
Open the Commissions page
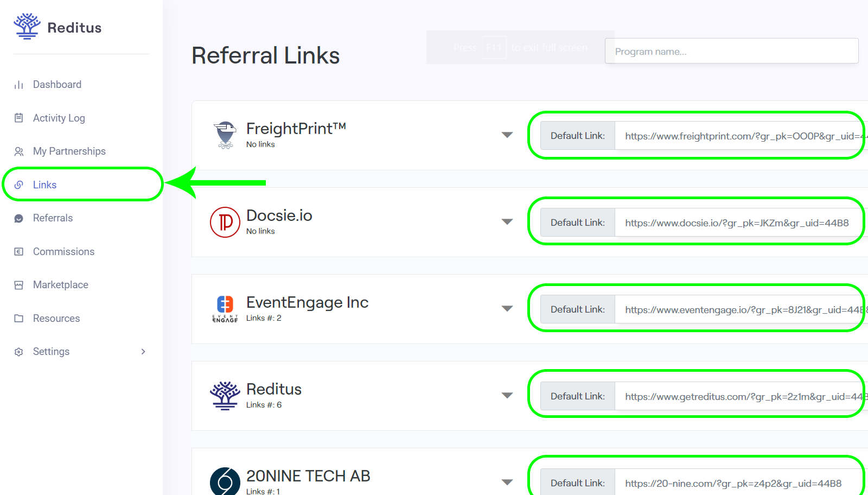tap(63, 251)
